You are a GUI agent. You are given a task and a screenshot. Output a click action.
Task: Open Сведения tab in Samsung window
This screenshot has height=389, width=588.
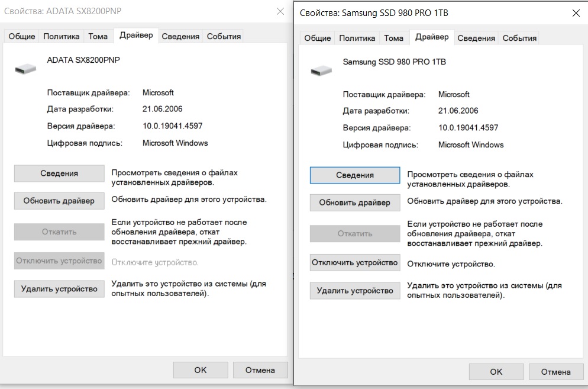[x=476, y=38]
